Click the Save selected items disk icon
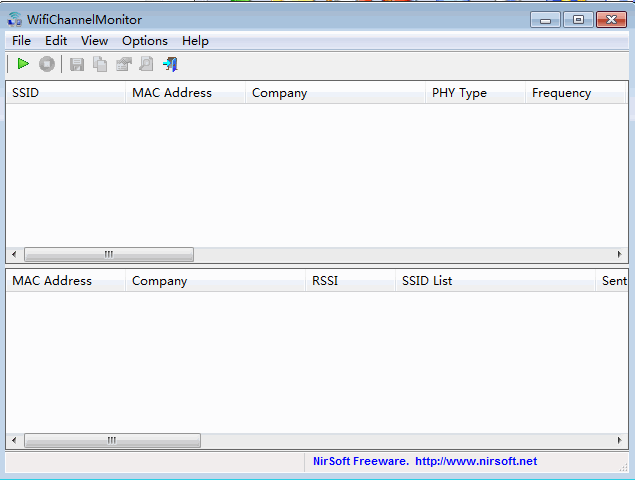 coord(77,64)
